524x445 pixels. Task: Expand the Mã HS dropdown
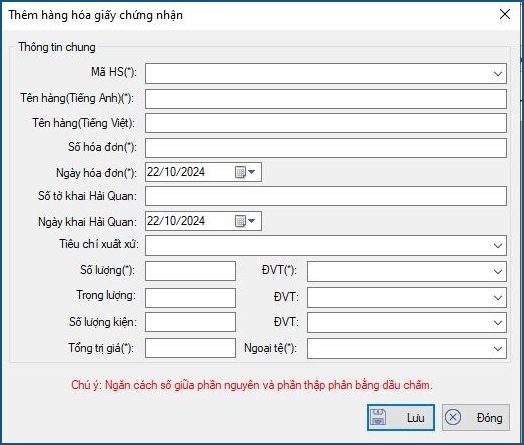(x=498, y=73)
